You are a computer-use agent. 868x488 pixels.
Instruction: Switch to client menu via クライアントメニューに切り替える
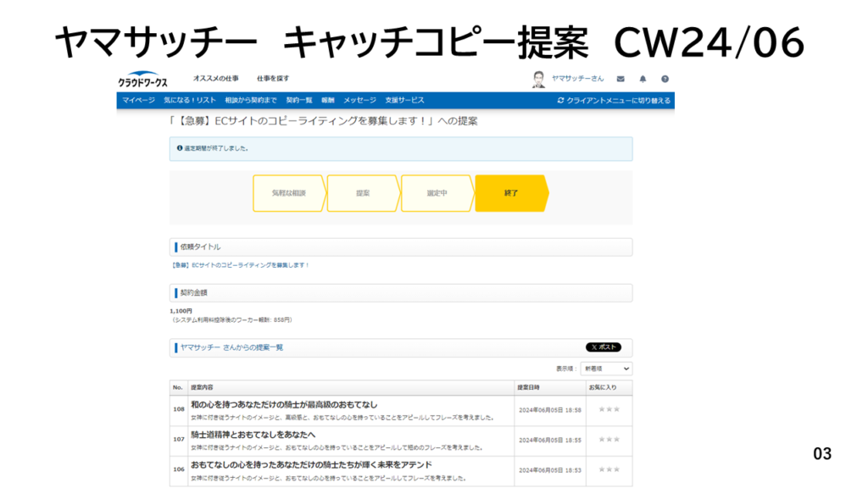[614, 100]
